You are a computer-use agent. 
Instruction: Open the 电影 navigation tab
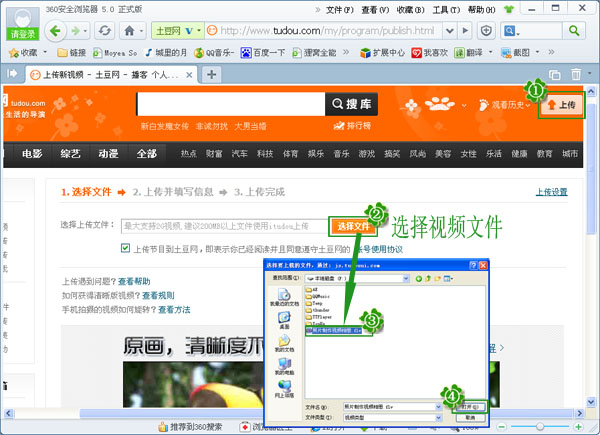point(32,154)
